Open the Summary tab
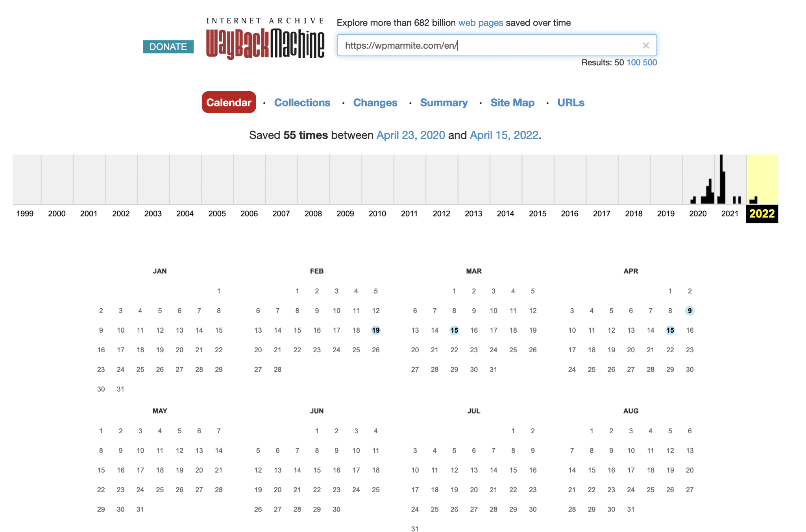The height and width of the screenshot is (532, 806). coord(444,103)
